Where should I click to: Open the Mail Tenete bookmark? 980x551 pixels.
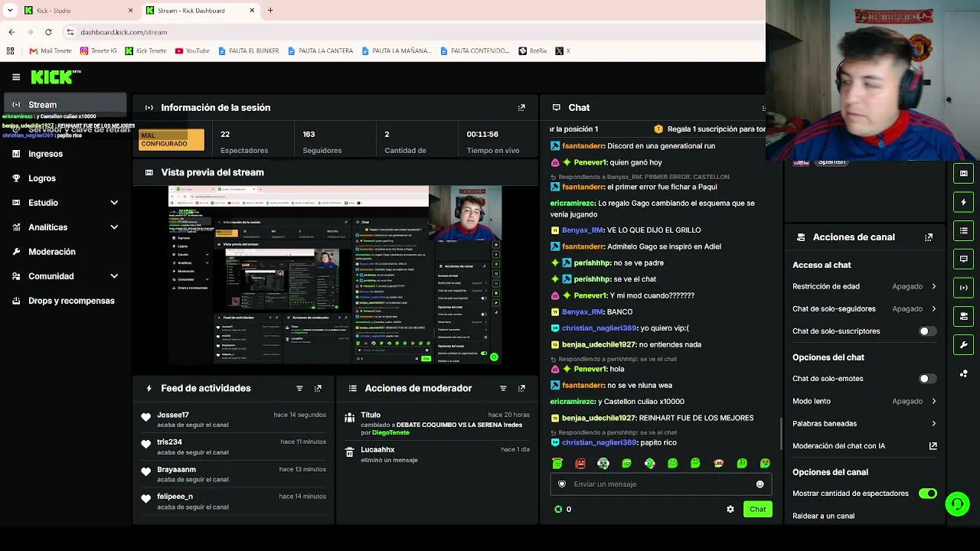[x=51, y=51]
